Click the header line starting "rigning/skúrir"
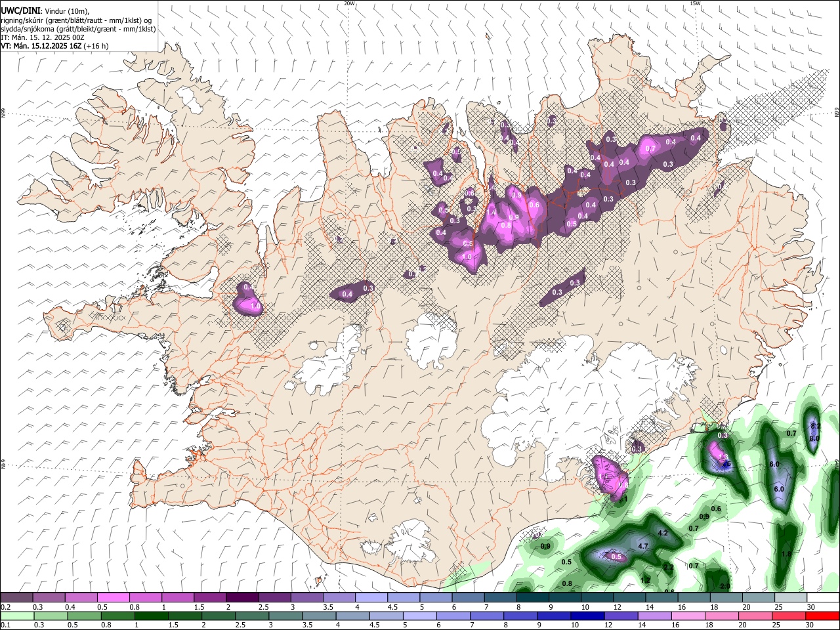This screenshot has width=840, height=630. click(x=76, y=20)
